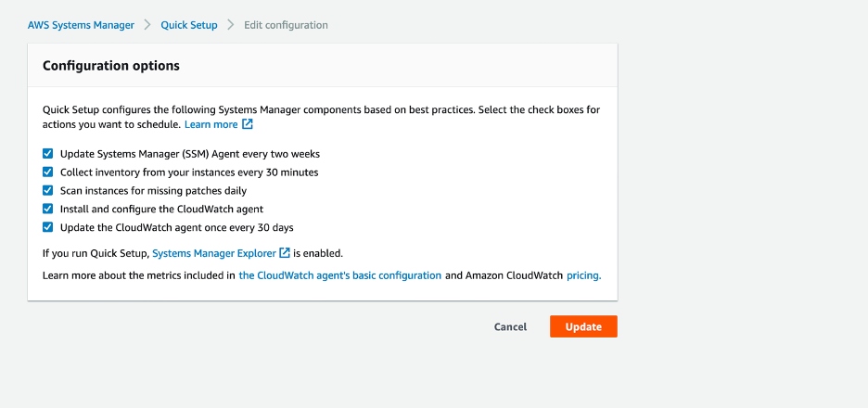Disable Collect inventory every 30 minutes checkbox
The image size is (868, 408).
[x=48, y=172]
